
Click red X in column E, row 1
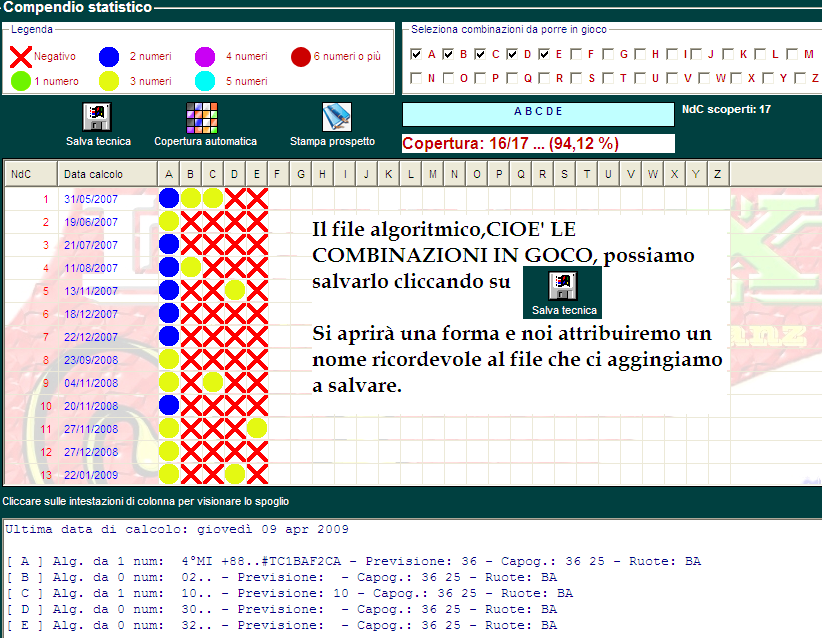[257, 198]
